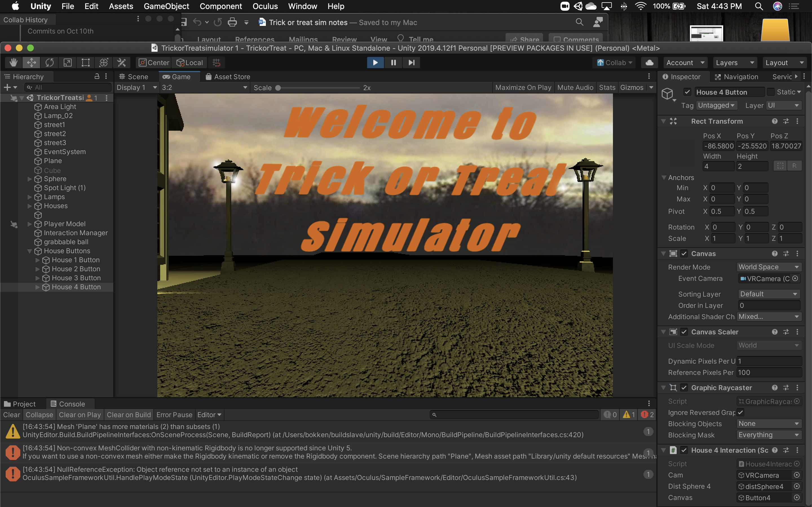The width and height of the screenshot is (812, 507).
Task: Click the Pos X input field
Action: pos(718,146)
